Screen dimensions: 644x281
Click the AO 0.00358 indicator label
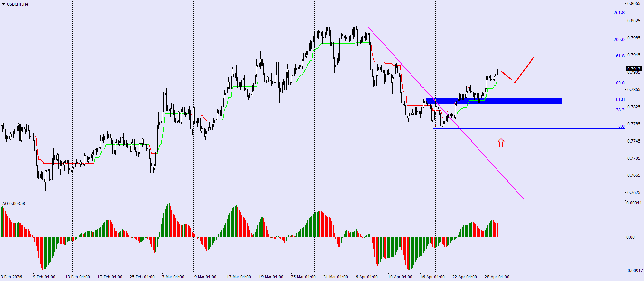click(14, 204)
